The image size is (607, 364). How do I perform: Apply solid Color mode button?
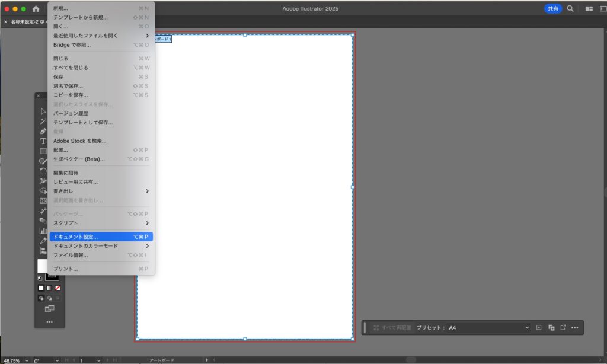(x=41, y=288)
